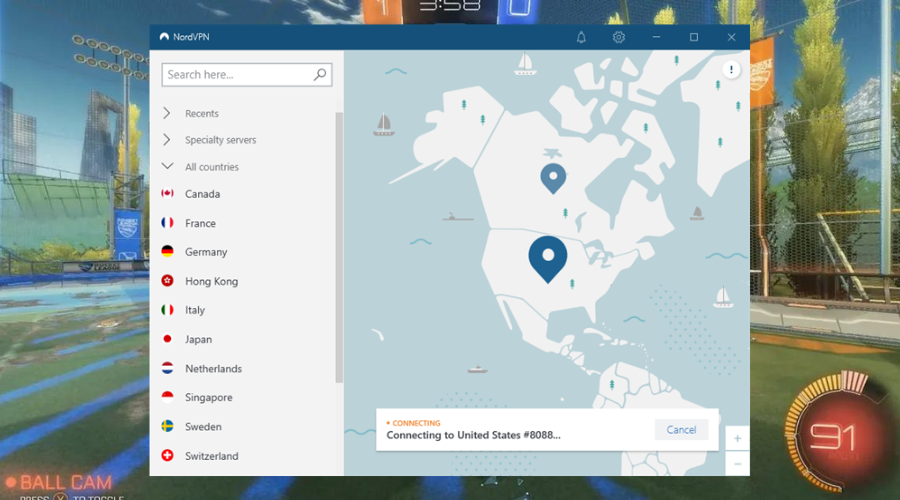900x500 pixels.
Task: Click the exclamation info icon on map
Action: [x=731, y=69]
